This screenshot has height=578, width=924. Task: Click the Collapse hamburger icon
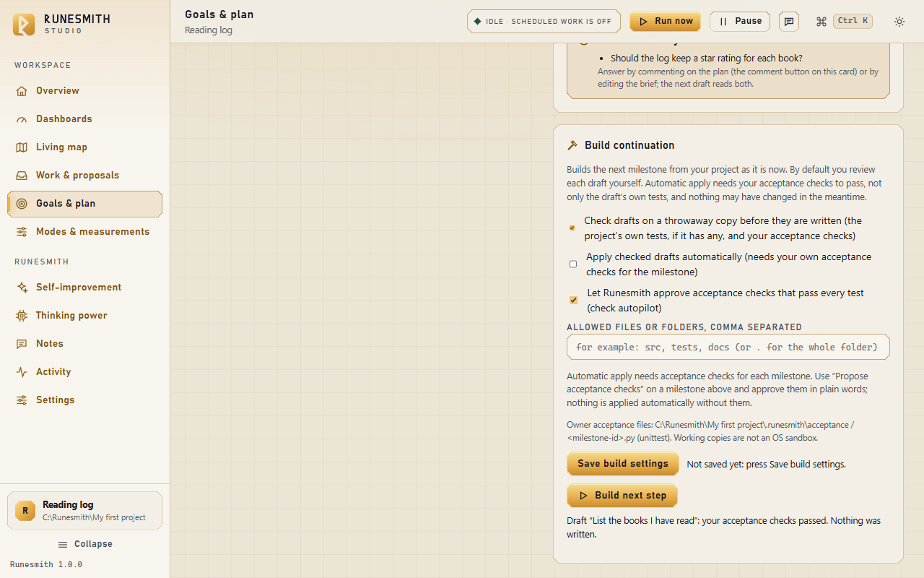point(63,544)
